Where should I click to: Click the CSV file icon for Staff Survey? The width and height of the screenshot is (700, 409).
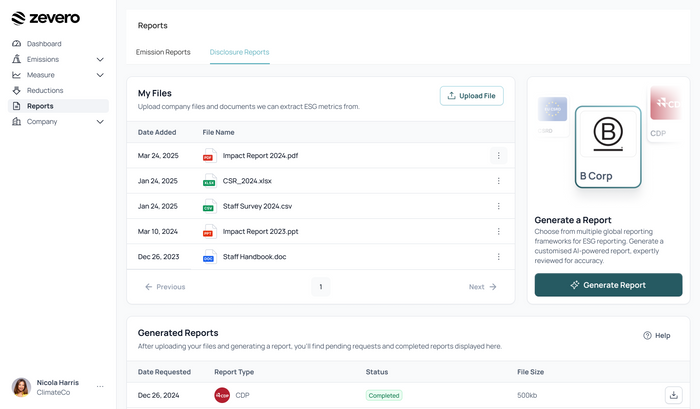209,206
